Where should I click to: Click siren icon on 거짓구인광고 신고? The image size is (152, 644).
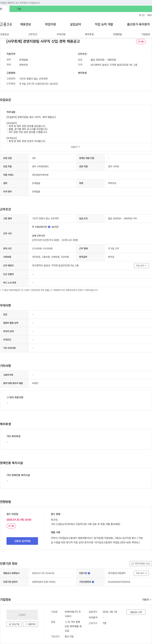coord(133,563)
